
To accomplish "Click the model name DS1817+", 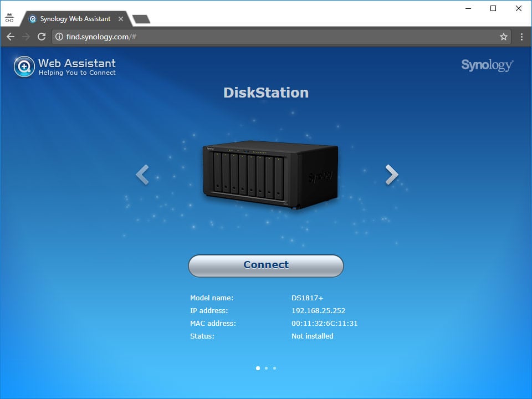I will [x=308, y=298].
